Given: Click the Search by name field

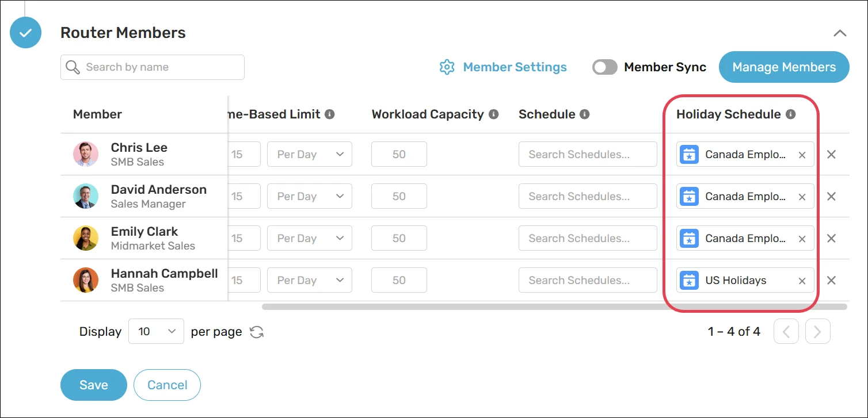Looking at the screenshot, I should pyautogui.click(x=153, y=67).
